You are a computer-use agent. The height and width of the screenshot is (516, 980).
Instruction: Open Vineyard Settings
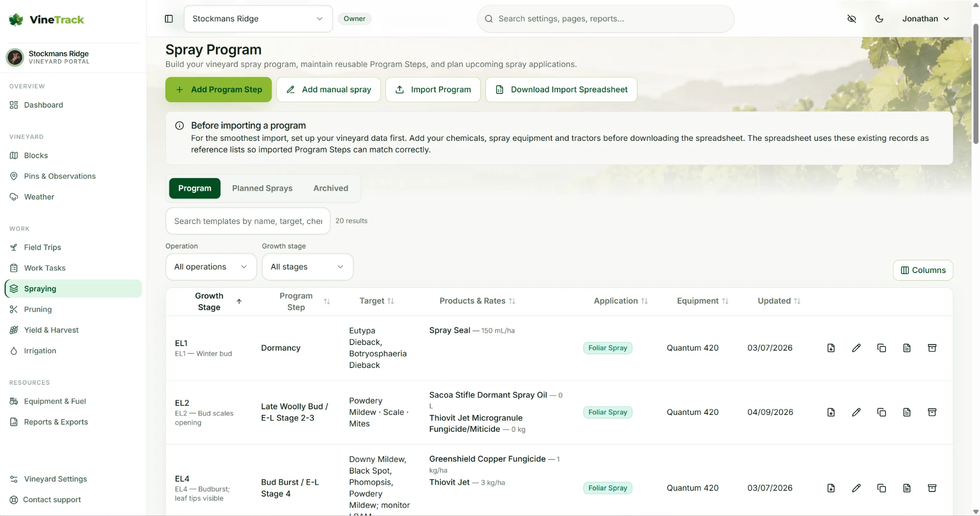coord(73,479)
